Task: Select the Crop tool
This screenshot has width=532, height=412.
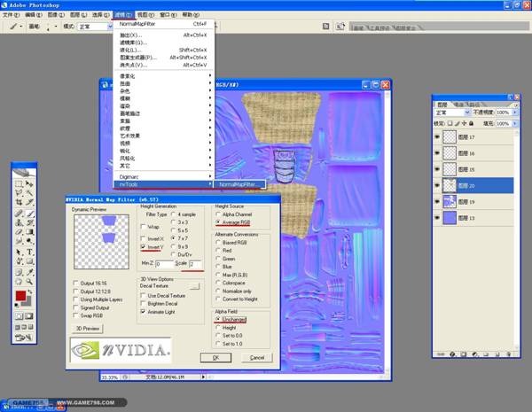Action: coord(19,202)
